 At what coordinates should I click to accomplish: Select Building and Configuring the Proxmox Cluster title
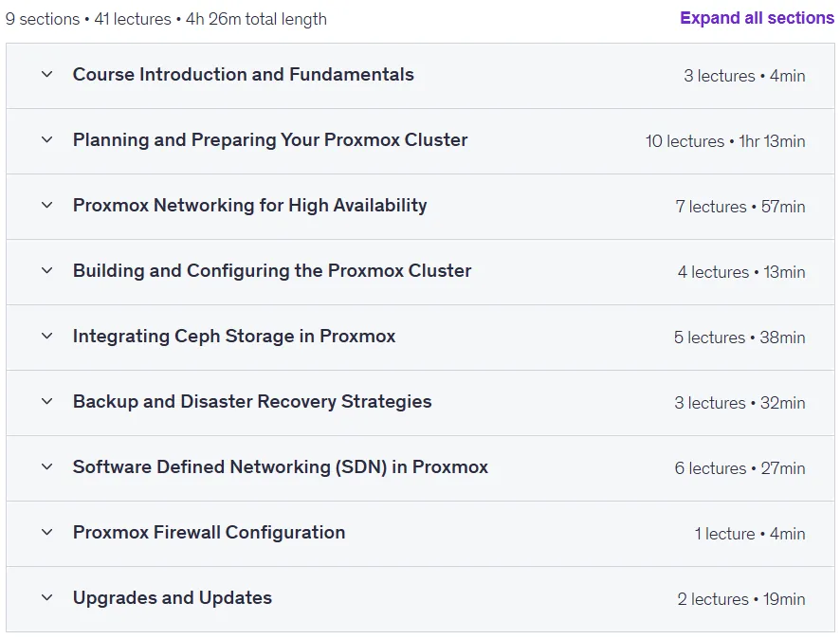pyautogui.click(x=272, y=270)
